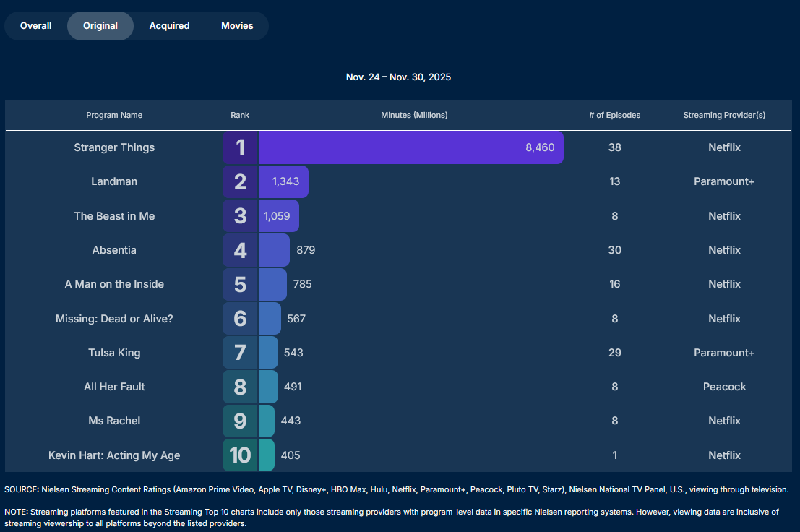Image resolution: width=800 pixels, height=532 pixels.
Task: Click the rank 7 badge for Tulsa King
Action: pyautogui.click(x=241, y=353)
